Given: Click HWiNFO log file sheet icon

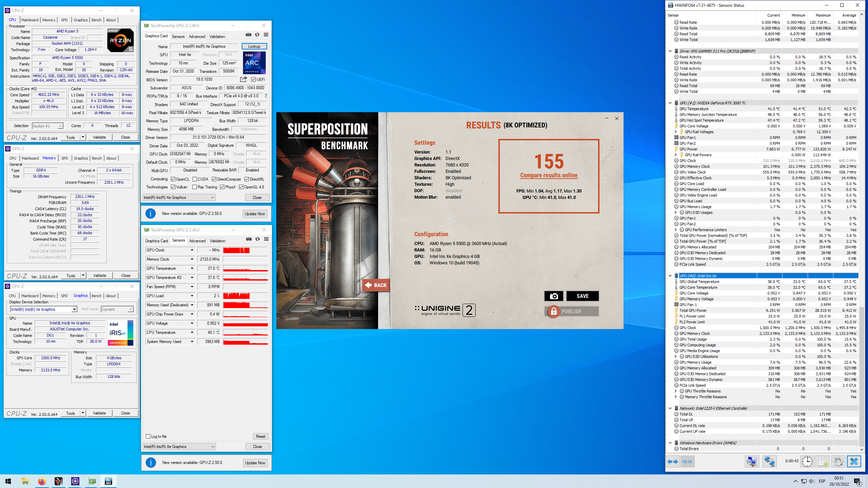Looking at the screenshot, I should [x=823, y=462].
